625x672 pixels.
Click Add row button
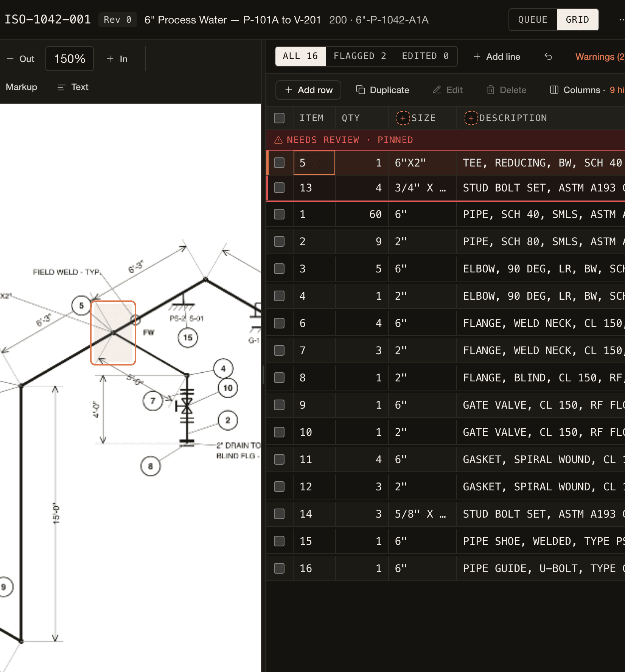click(x=308, y=90)
